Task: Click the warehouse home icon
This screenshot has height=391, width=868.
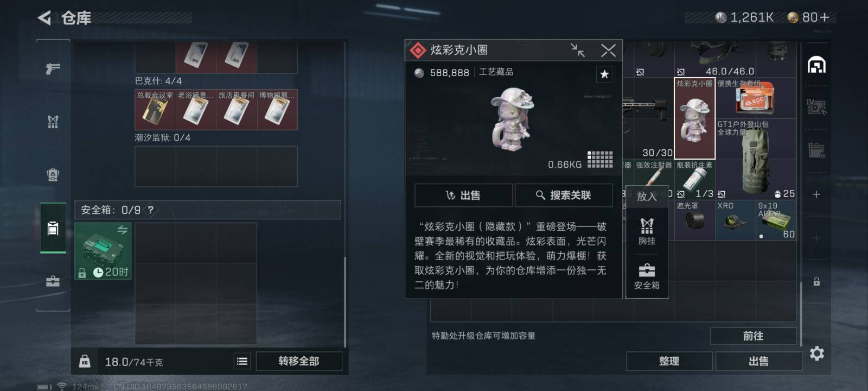Action: point(816,65)
